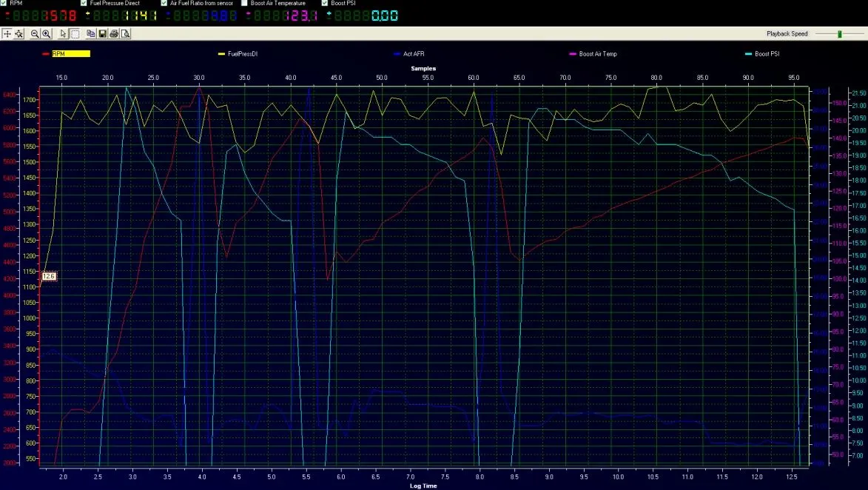This screenshot has height=490, width=868.
Task: Click the zoom out magnifier icon
Action: 35,34
